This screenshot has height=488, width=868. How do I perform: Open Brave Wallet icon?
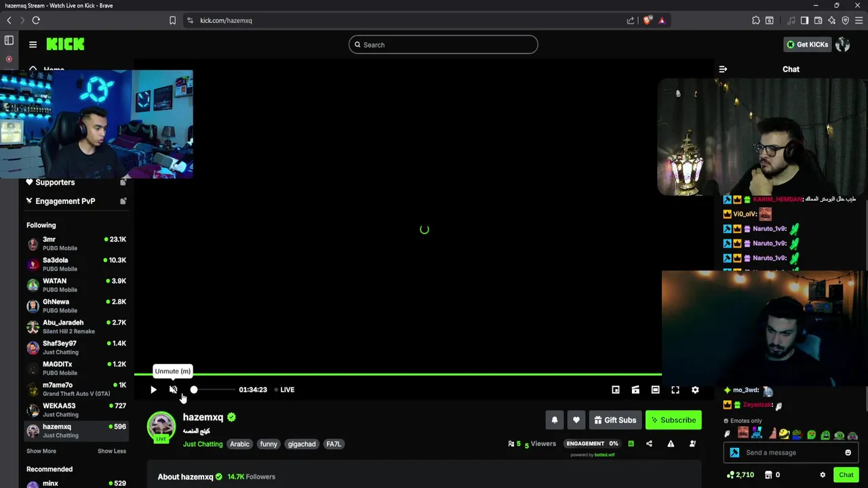(x=818, y=20)
